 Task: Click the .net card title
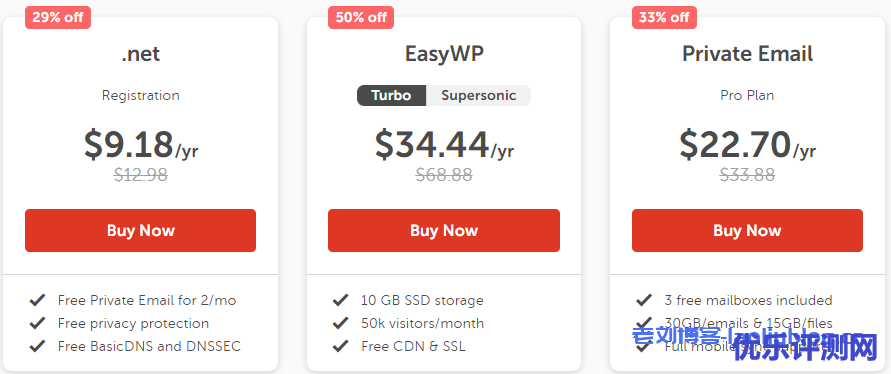click(140, 54)
